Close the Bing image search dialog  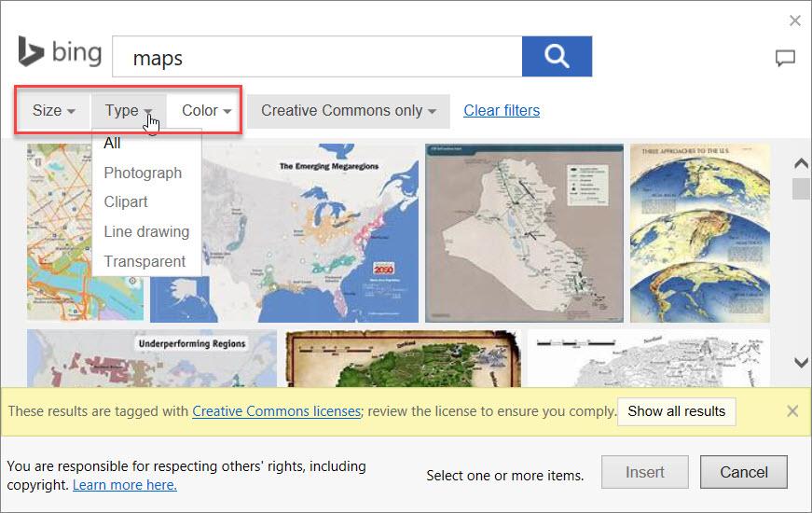point(794,21)
